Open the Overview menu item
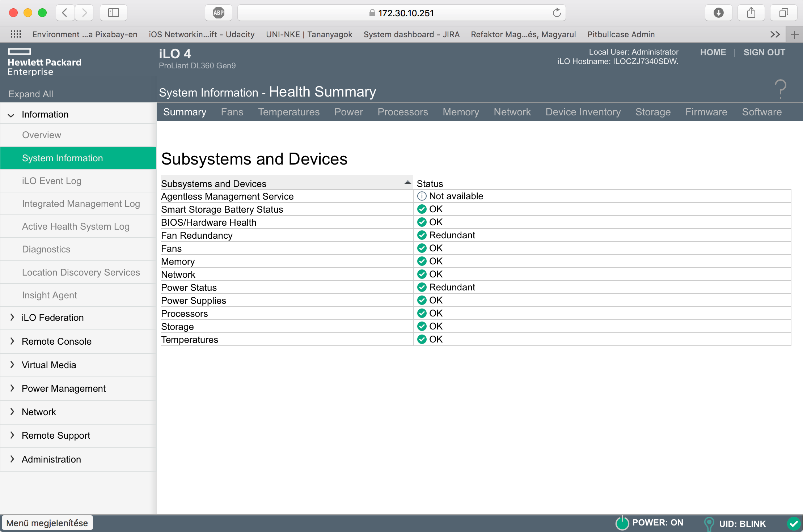 [78, 135]
